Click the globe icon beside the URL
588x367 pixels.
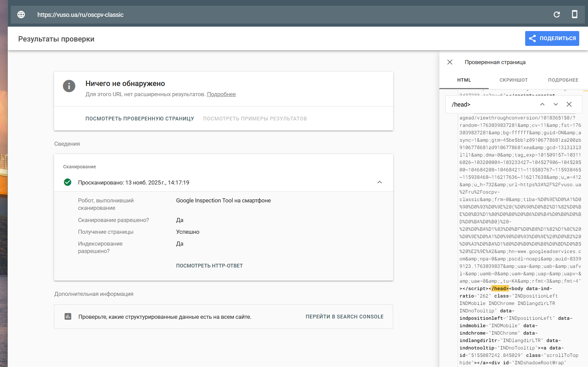pos(21,15)
